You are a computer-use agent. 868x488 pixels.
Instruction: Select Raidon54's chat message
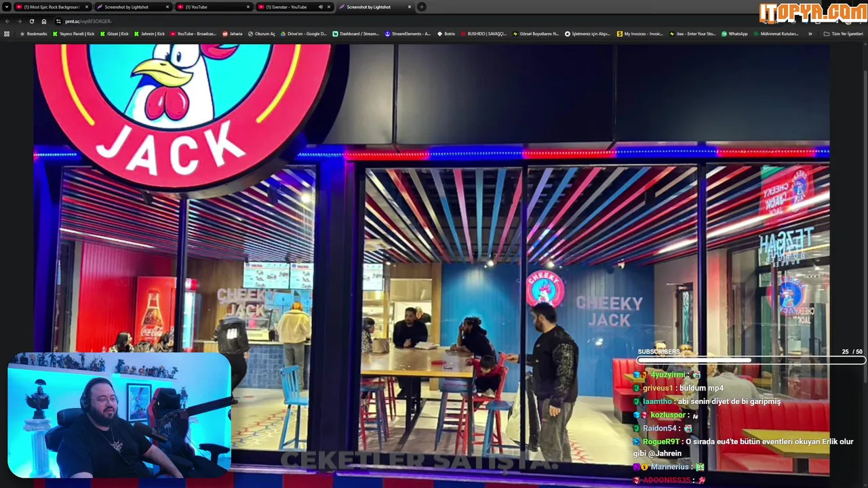tap(663, 428)
